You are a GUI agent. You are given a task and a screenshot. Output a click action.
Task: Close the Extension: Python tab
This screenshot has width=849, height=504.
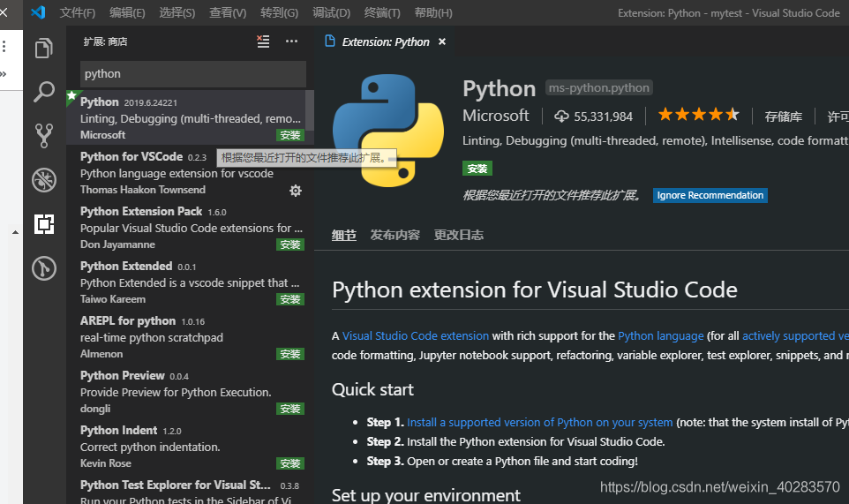click(x=442, y=41)
